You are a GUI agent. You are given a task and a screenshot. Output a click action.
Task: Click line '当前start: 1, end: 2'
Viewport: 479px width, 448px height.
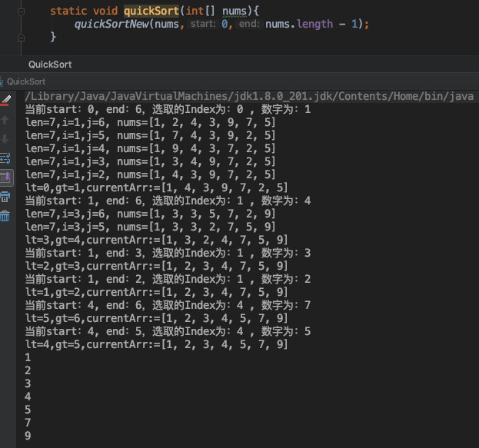168,279
